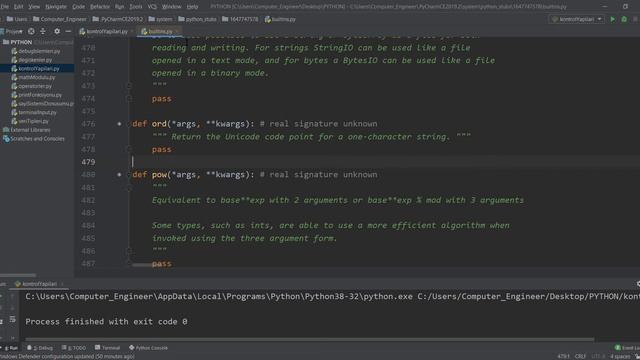Open the Python Console tab
The height and width of the screenshot is (360, 640).
pos(148,348)
